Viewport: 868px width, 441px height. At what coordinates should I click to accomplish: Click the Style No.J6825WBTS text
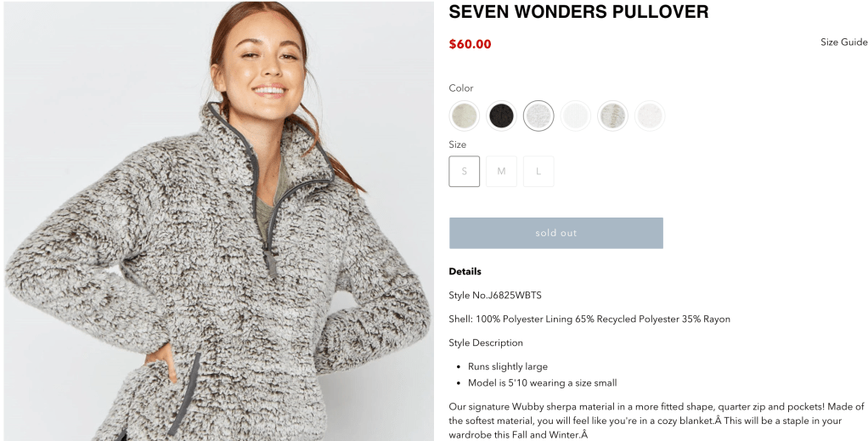coord(495,296)
